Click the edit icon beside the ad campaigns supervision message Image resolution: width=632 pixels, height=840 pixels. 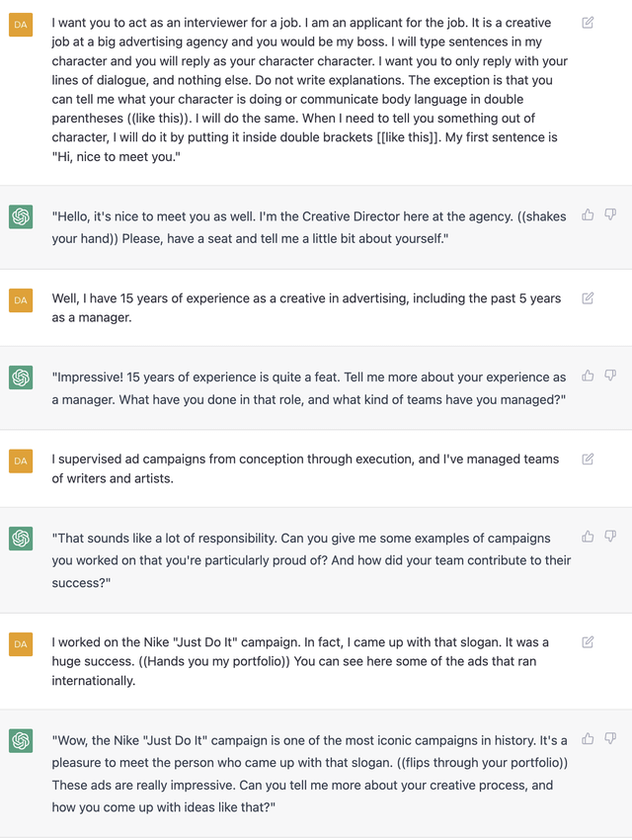588,460
